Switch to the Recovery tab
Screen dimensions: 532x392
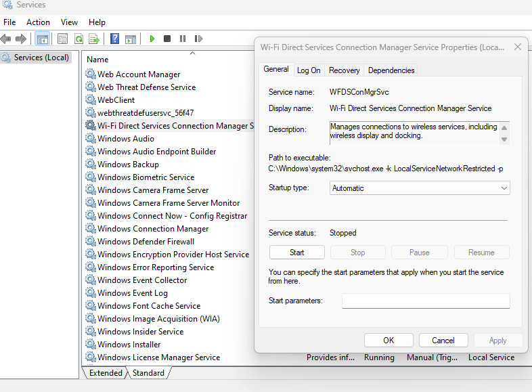click(x=344, y=70)
